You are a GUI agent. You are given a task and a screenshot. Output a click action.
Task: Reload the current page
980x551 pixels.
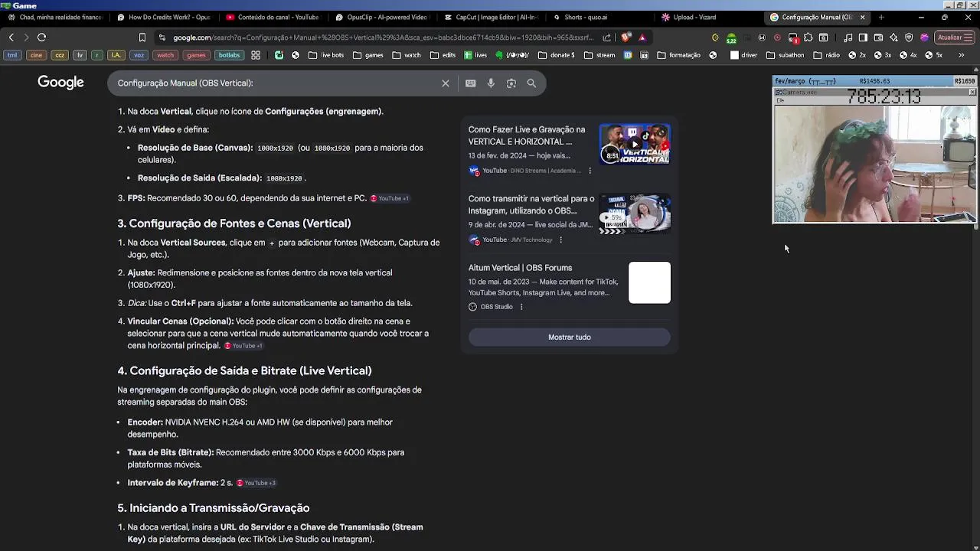(x=41, y=37)
